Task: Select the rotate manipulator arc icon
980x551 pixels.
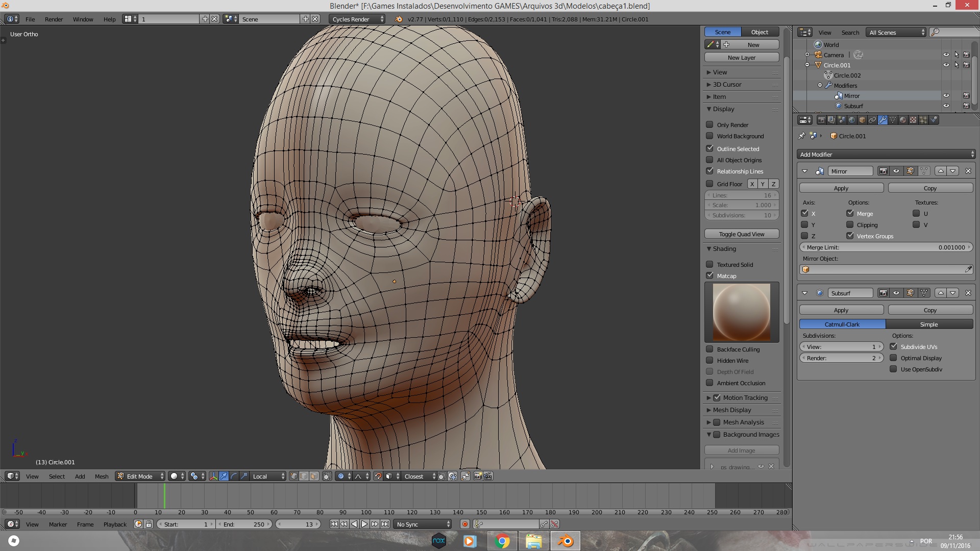Action: pyautogui.click(x=234, y=476)
